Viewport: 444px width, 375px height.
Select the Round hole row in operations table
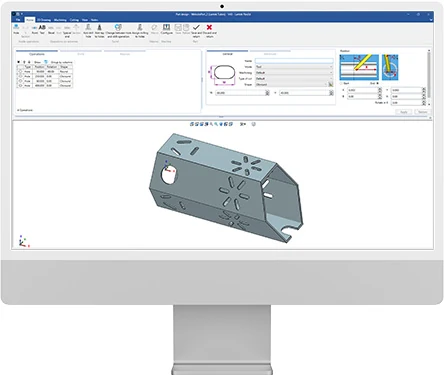click(x=45, y=71)
